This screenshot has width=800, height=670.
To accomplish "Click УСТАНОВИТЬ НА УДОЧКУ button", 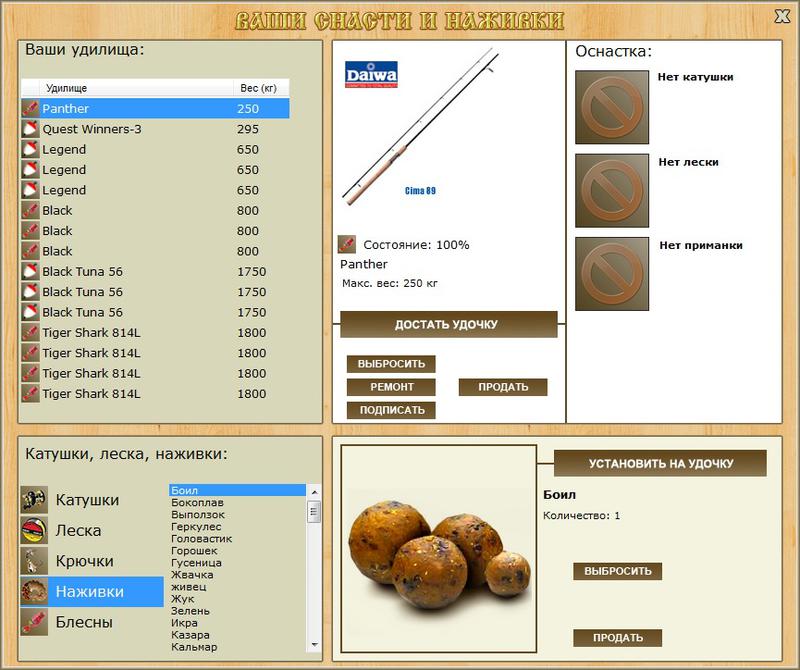I will 660,463.
